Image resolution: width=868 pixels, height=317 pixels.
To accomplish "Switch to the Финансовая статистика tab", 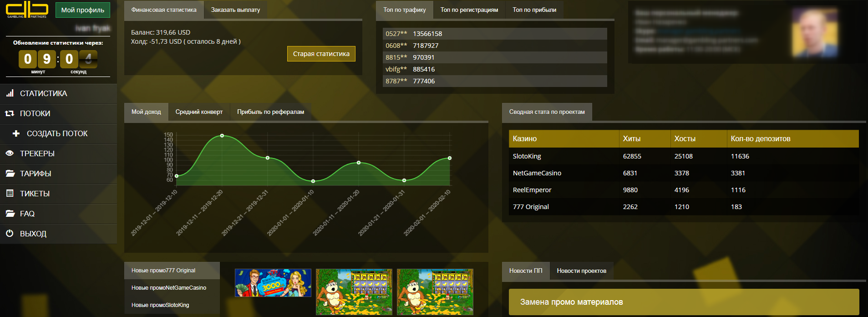I will tap(164, 10).
